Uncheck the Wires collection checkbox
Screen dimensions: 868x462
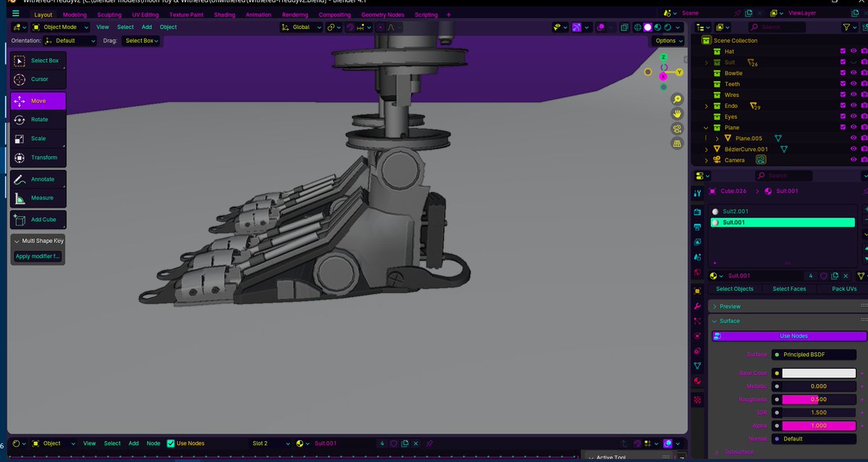pyautogui.click(x=843, y=95)
